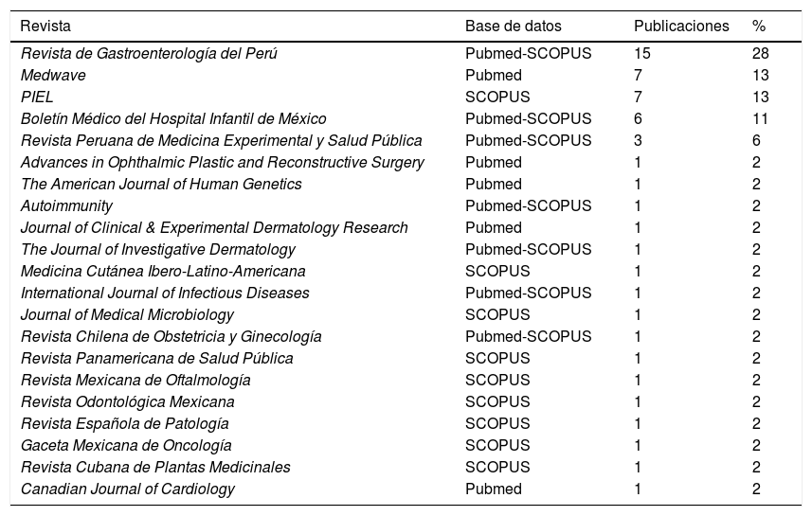Select Boletín Médico del Hospital Infantil de México
The height and width of the screenshot is (516, 812).
coord(173,119)
